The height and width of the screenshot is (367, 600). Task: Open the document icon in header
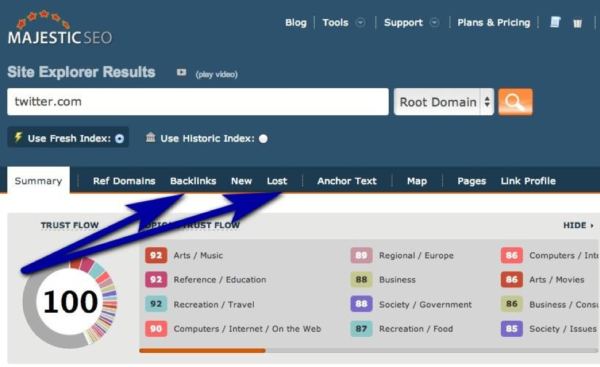pyautogui.click(x=555, y=22)
